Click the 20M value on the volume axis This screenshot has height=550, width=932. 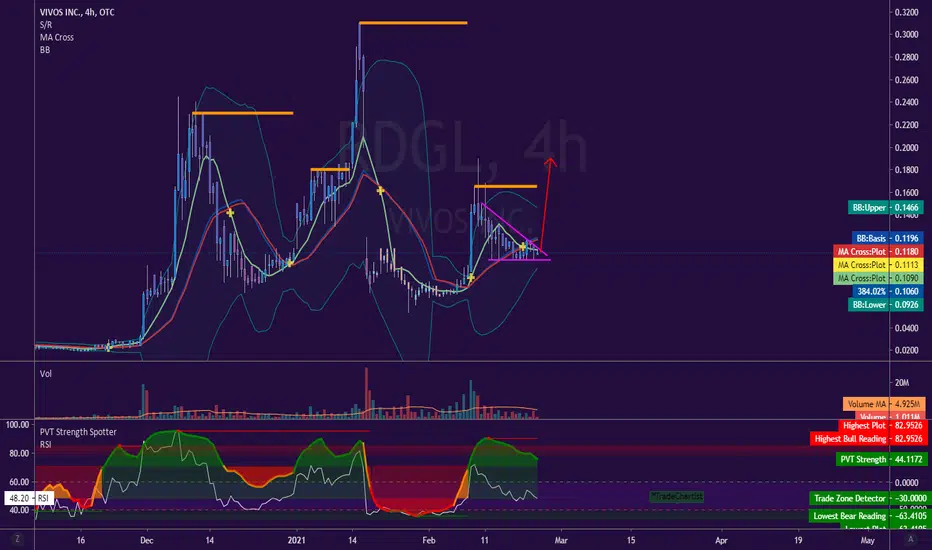click(x=902, y=382)
